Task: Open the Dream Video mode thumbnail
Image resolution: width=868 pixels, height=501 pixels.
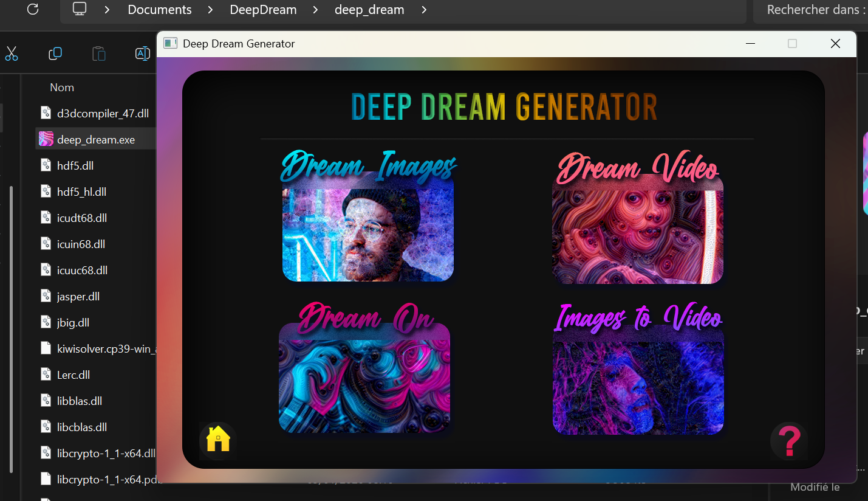Action: point(637,236)
